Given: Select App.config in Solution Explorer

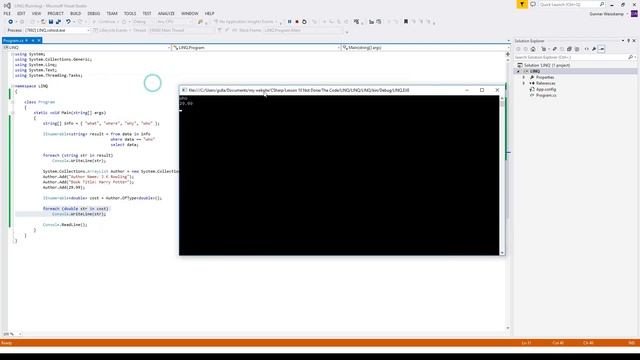Looking at the screenshot, I should tap(546, 89).
